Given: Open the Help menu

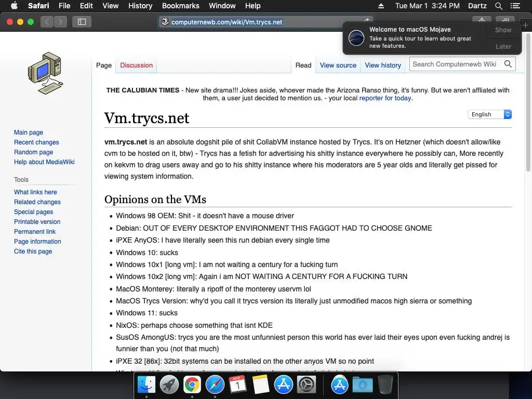Looking at the screenshot, I should (x=253, y=6).
